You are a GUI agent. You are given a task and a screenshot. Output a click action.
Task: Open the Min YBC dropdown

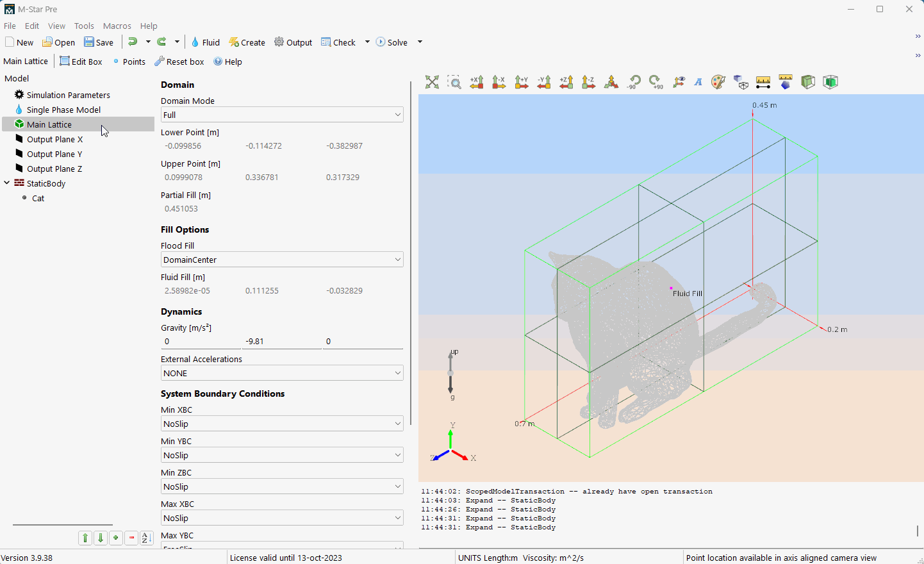[282, 455]
